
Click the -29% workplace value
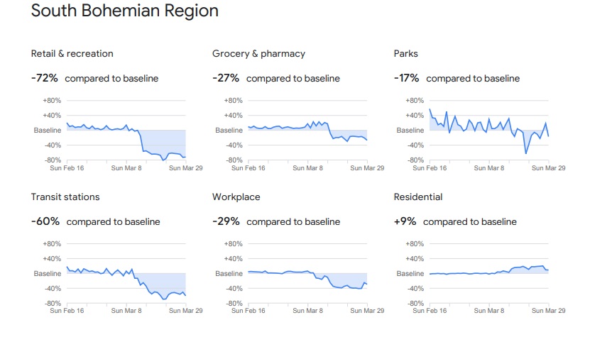[226, 221]
